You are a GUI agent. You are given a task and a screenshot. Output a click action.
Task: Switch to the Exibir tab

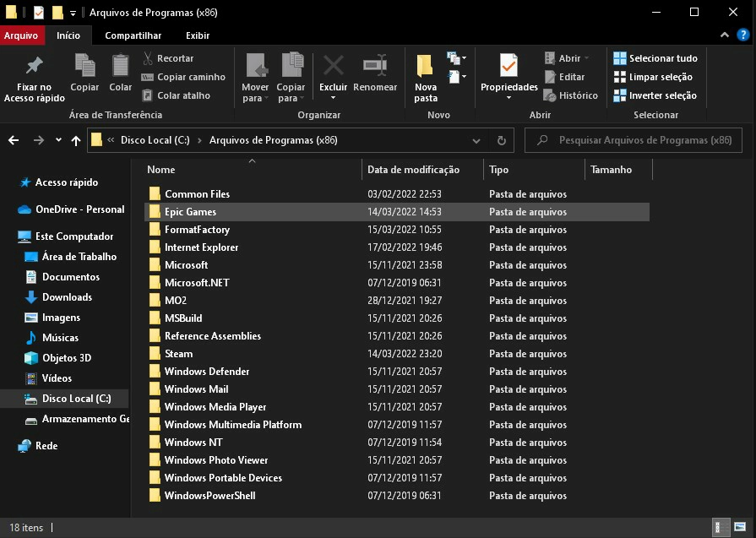[198, 35]
